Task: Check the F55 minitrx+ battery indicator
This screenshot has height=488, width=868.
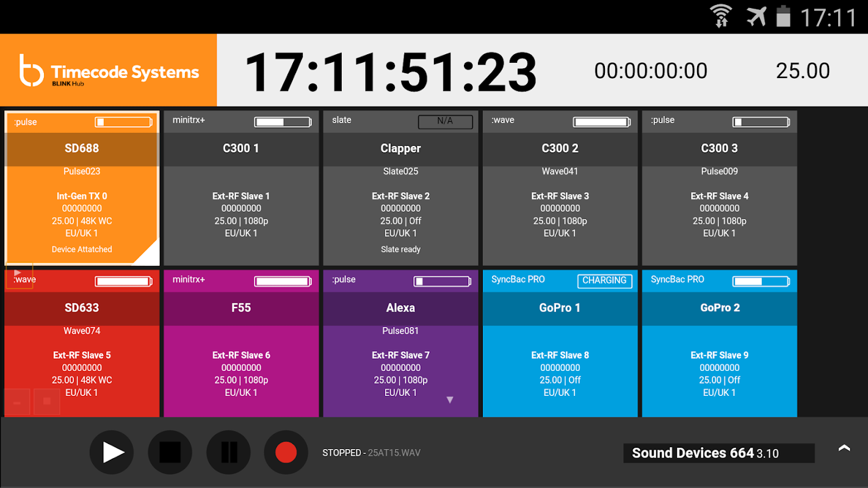Action: pos(283,281)
